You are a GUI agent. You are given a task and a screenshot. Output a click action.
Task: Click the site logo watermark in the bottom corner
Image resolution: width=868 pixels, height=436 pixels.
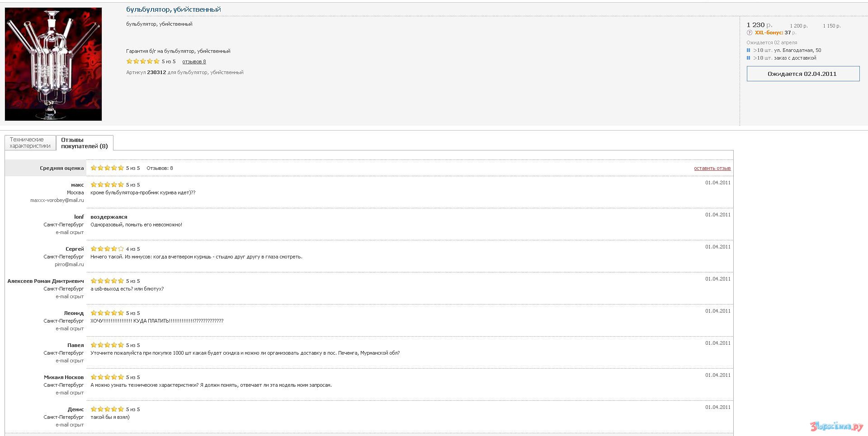pos(836,426)
